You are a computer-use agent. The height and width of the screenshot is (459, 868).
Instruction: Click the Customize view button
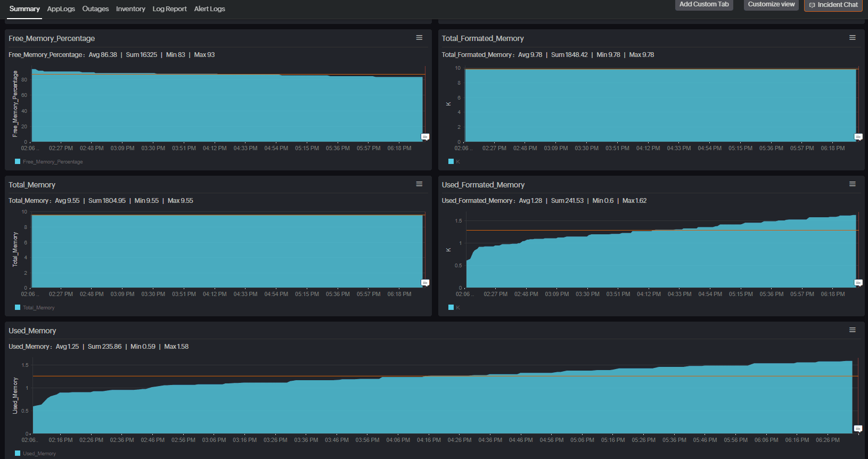pyautogui.click(x=771, y=4)
